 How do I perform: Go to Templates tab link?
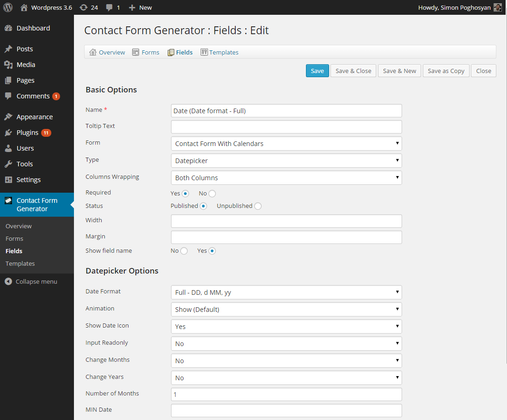(x=224, y=52)
